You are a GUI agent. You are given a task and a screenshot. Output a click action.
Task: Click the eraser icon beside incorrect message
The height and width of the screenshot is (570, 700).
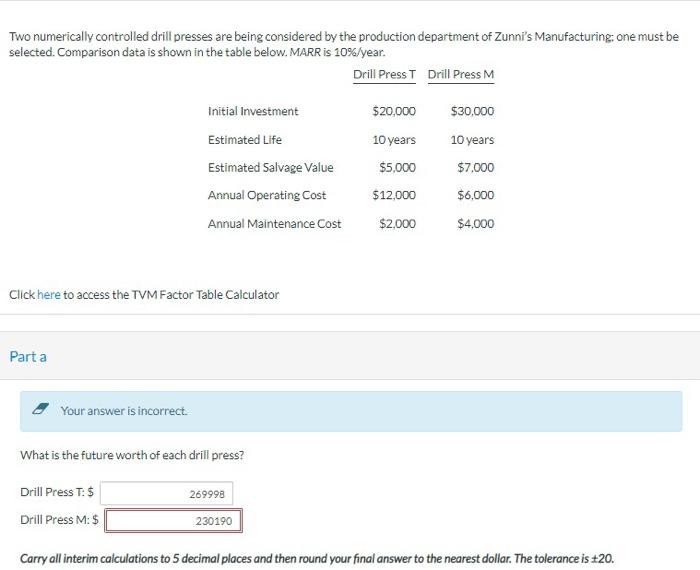41,409
